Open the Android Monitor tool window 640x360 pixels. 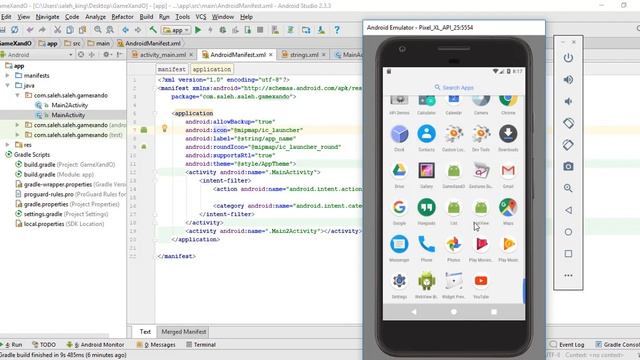pos(96,344)
